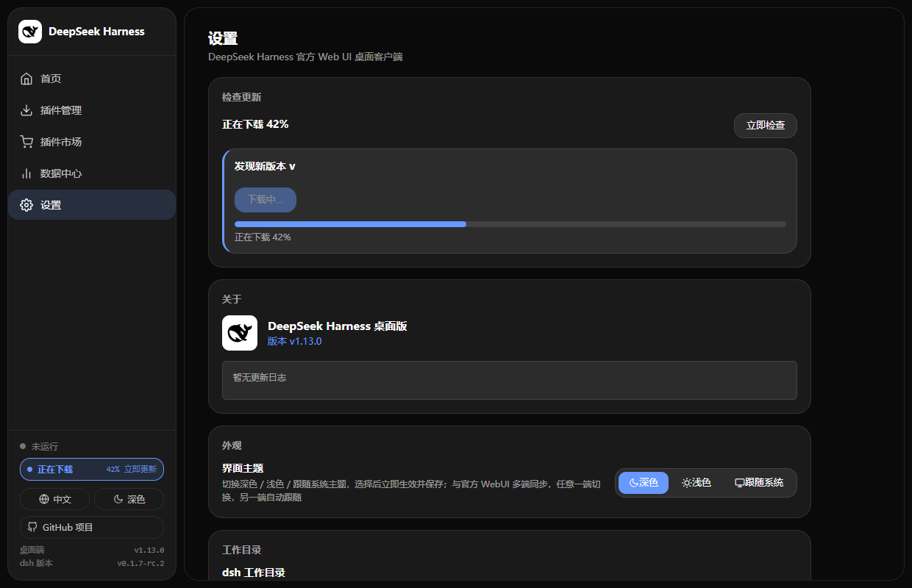Click the 外观 section heading
This screenshot has width=912, height=588.
point(232,445)
